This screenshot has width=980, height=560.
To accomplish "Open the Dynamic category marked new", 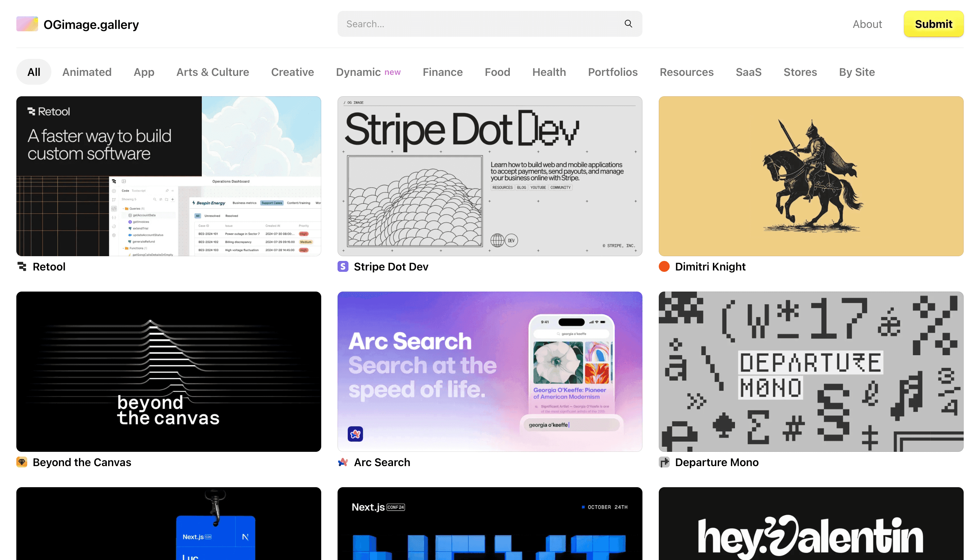I will point(368,72).
